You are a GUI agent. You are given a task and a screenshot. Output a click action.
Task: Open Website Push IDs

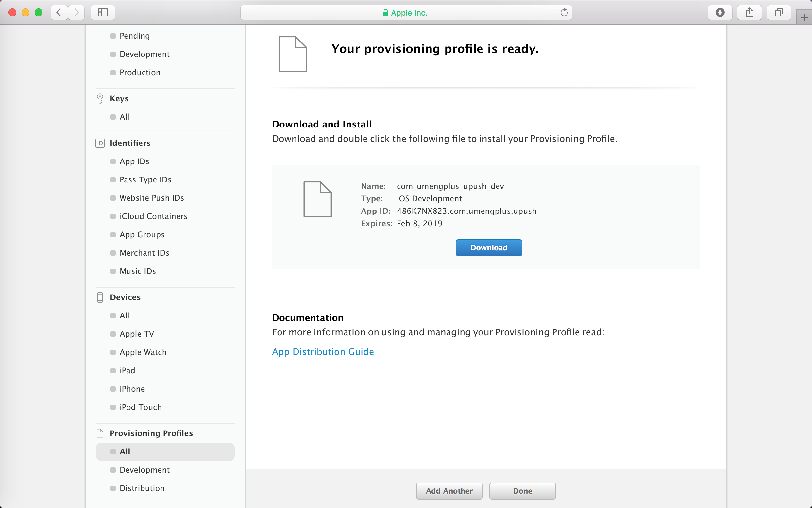pos(152,198)
